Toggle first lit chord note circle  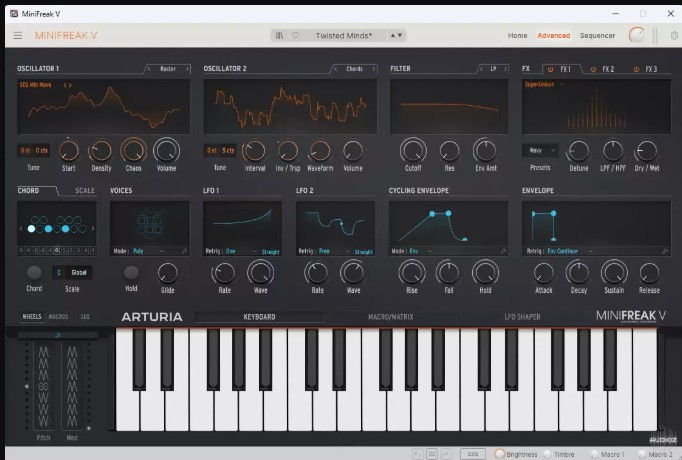coord(31,229)
